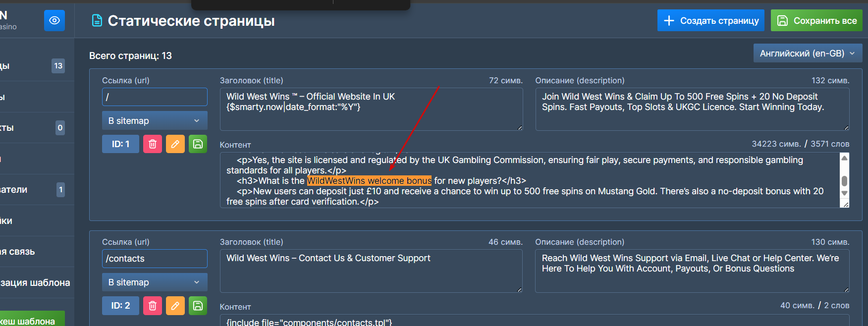The height and width of the screenshot is (326, 868).
Task: Open the sidebar item ending in шаблона
Action: [x=37, y=283]
